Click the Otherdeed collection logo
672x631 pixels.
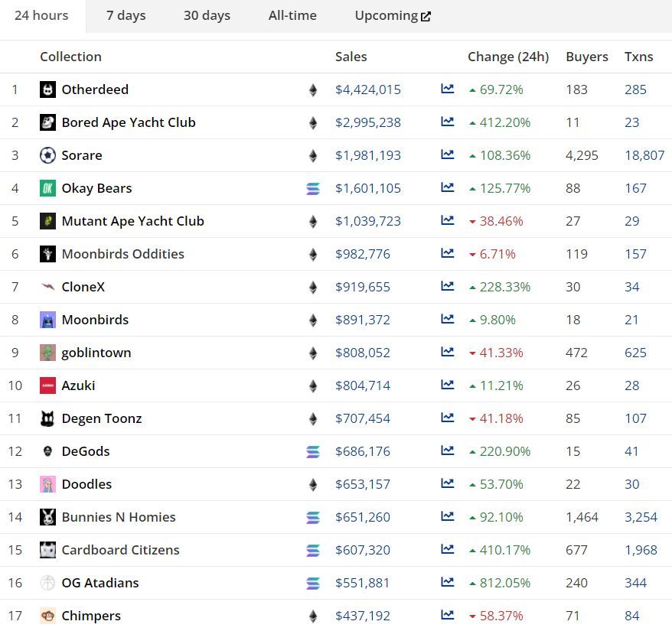[x=47, y=89]
